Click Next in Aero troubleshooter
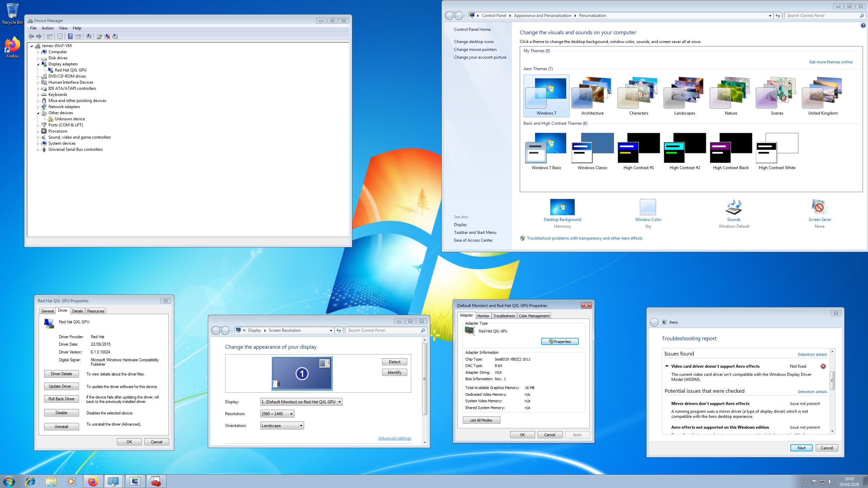This screenshot has width=868, height=488. [801, 448]
